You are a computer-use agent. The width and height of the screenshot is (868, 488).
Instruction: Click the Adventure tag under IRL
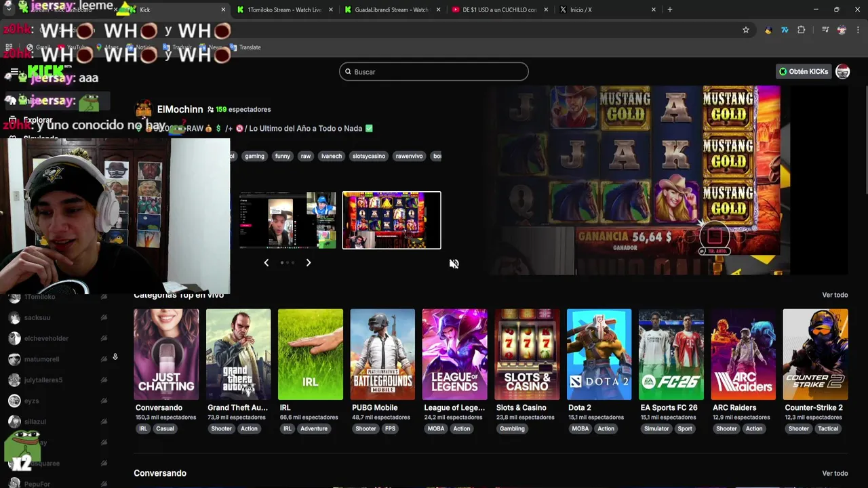pyautogui.click(x=314, y=428)
